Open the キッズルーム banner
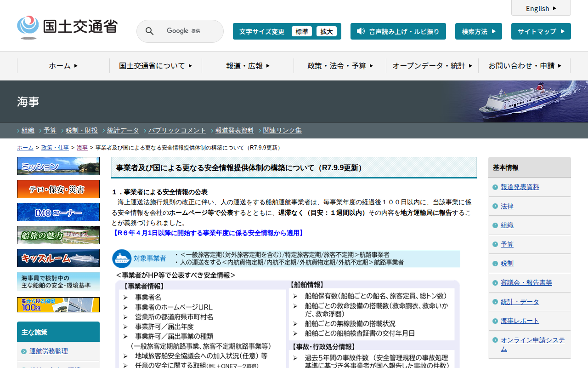Image resolution: width=588 pixels, height=368 pixels. (x=58, y=258)
